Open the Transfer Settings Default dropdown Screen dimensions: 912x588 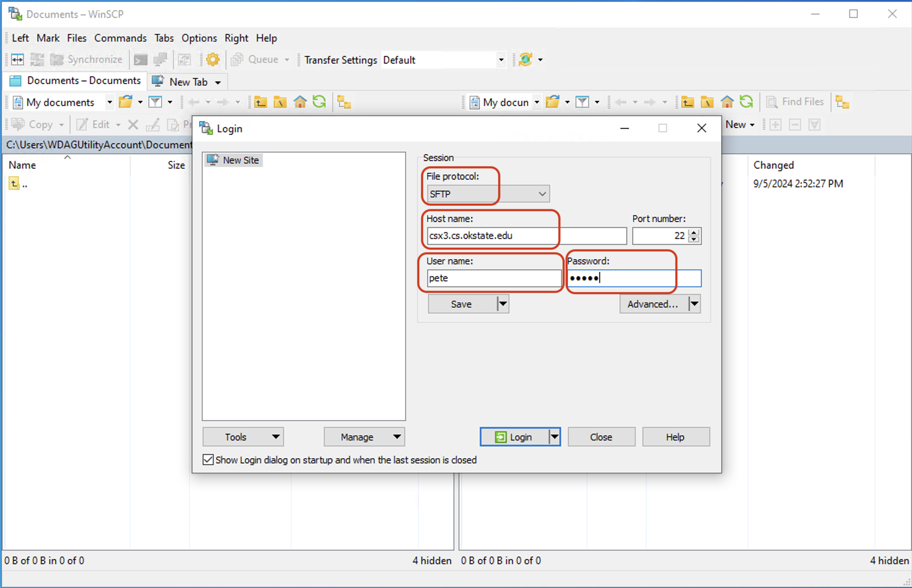click(501, 60)
